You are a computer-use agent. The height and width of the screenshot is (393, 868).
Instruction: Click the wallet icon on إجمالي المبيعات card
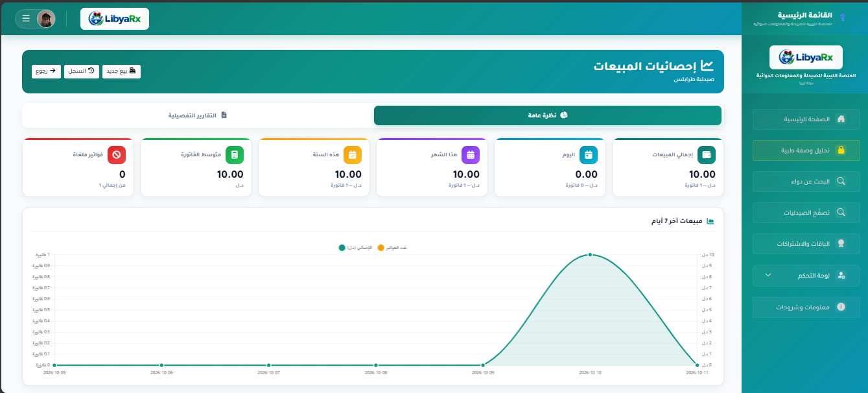707,155
